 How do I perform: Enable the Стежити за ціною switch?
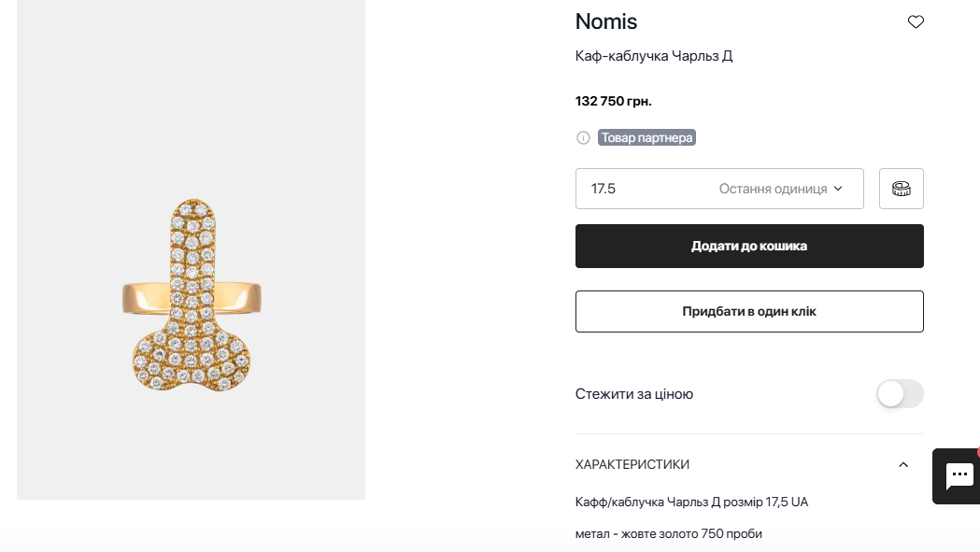pos(900,394)
